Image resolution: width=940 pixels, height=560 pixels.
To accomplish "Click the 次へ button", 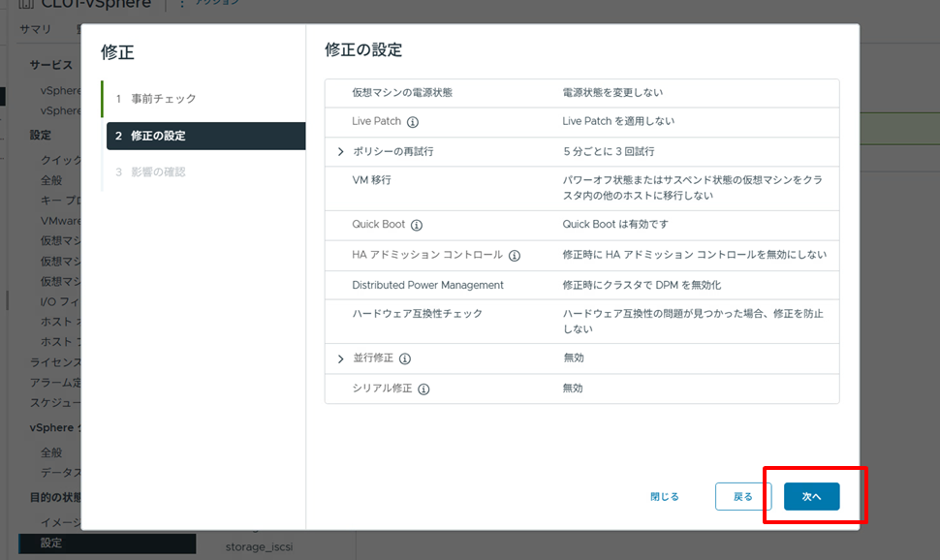I will click(x=811, y=496).
